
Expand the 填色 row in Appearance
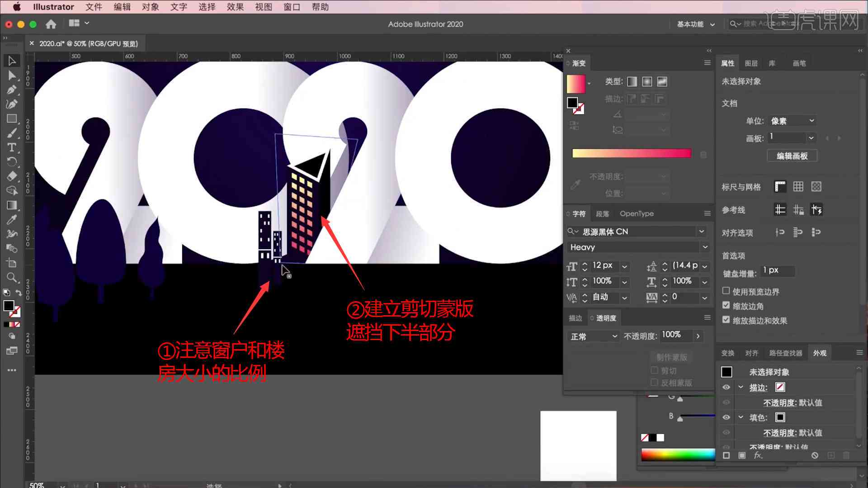pyautogui.click(x=741, y=417)
